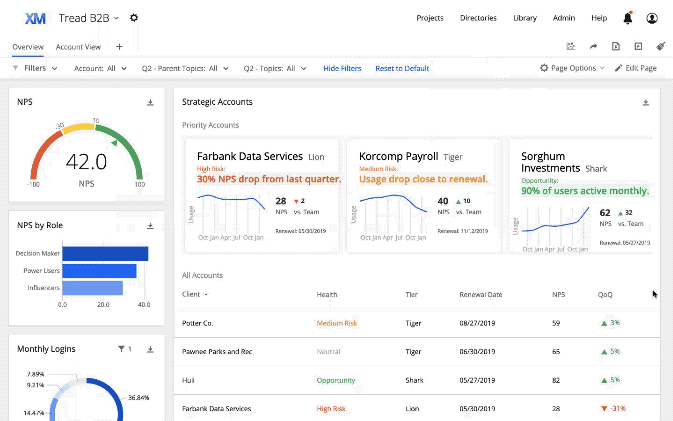Download the NPS gauge widget
This screenshot has height=421, width=673.
click(150, 103)
